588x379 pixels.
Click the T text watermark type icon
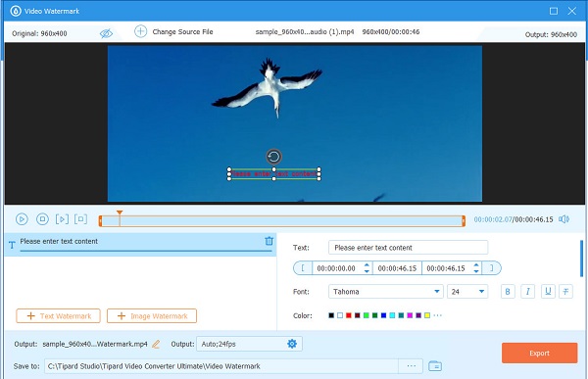[x=12, y=245]
